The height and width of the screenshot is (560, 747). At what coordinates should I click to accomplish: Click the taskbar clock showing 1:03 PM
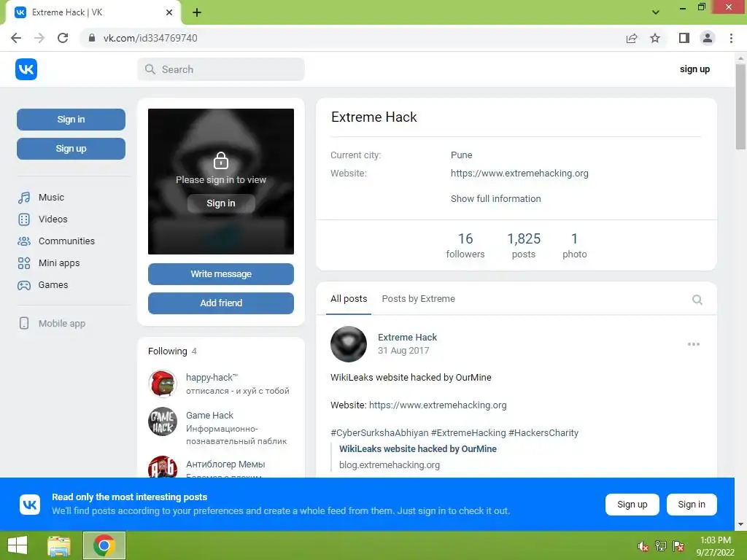(715, 546)
